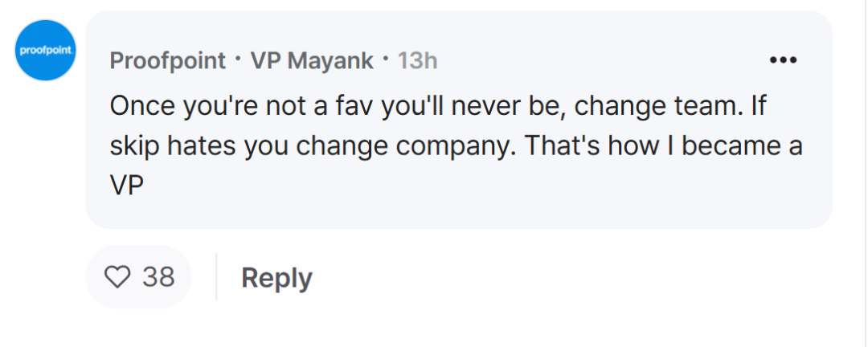
Task: Click the 13h timestamp
Action: (417, 60)
